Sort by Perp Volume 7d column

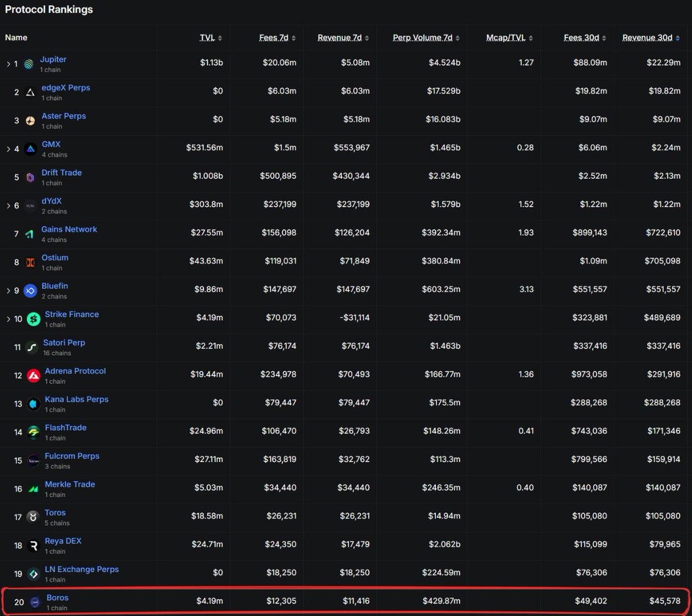click(426, 37)
